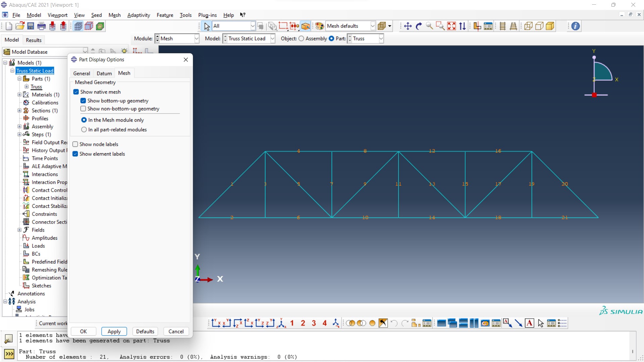Uncheck Show element labels
The width and height of the screenshot is (644, 362).
(75, 154)
